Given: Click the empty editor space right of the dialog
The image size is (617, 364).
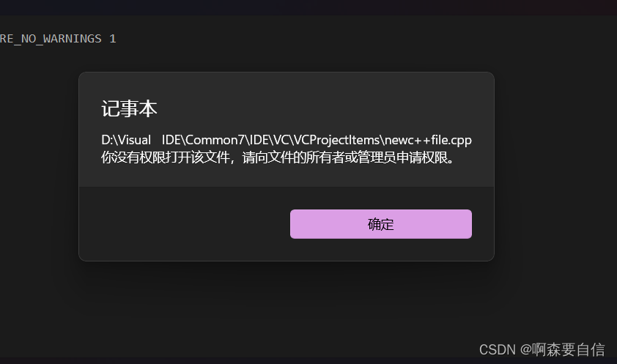Looking at the screenshot, I should click(x=555, y=166).
